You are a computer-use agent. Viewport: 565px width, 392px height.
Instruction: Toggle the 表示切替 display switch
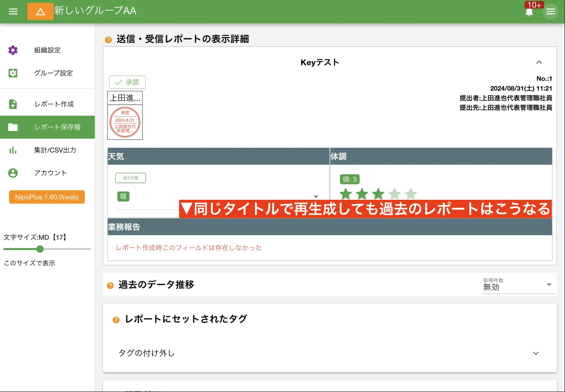(131, 178)
